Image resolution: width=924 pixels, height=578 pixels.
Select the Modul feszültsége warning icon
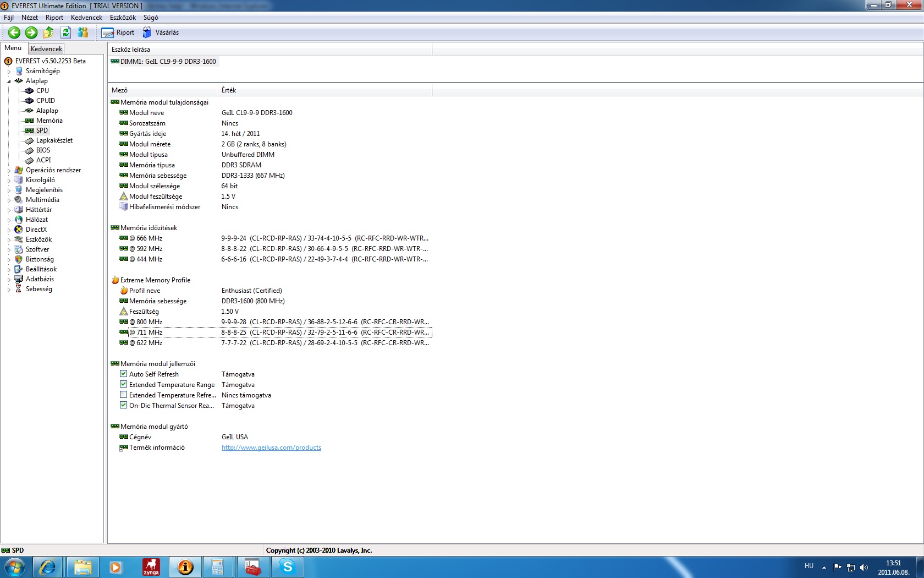[x=124, y=197]
